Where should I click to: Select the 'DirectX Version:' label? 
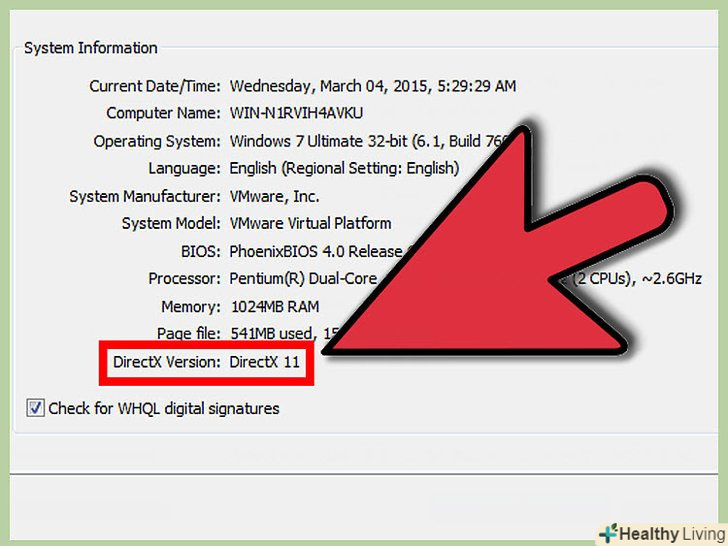tap(167, 362)
